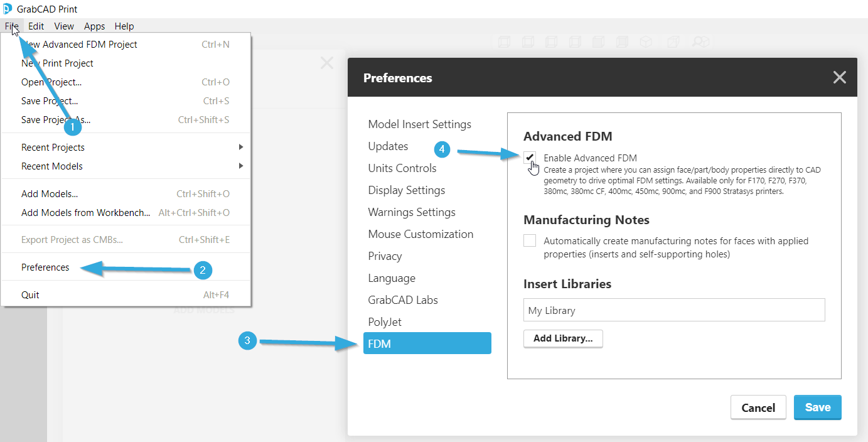Screen dimensions: 868x442
Task: Close the background panel with gray X
Action: (327, 63)
